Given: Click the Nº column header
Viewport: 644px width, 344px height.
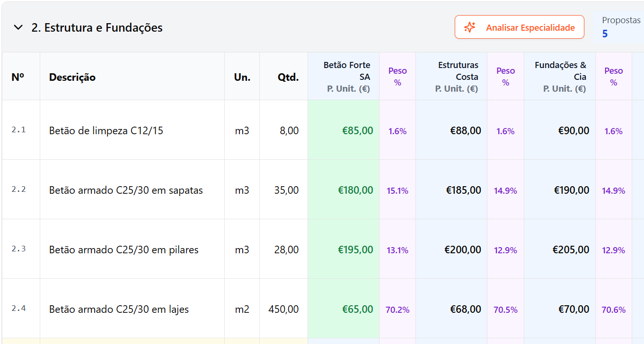Looking at the screenshot, I should click(x=18, y=77).
